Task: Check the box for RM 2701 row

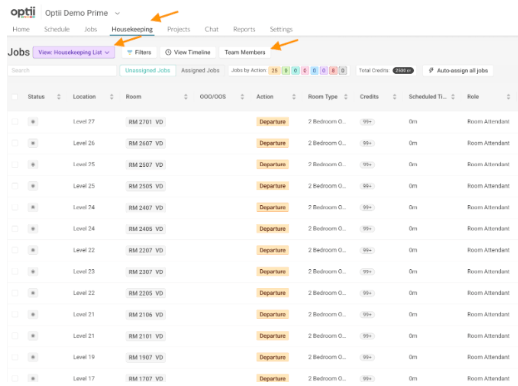Action: pyautogui.click(x=15, y=122)
